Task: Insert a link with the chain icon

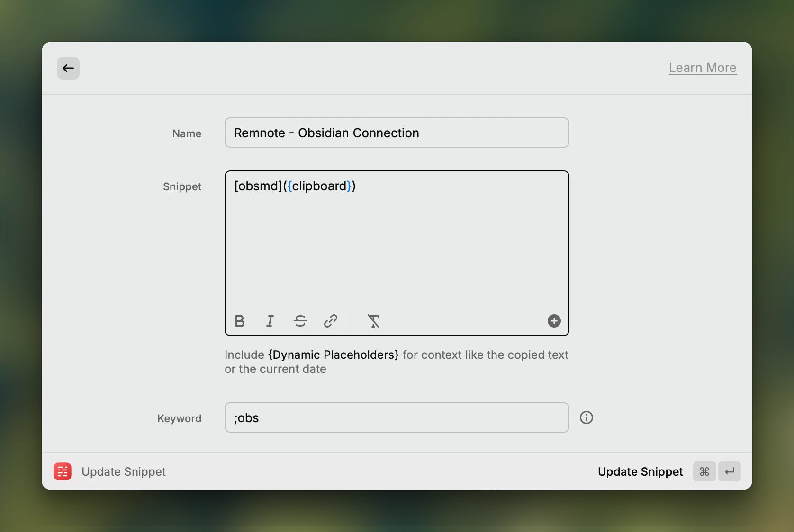Action: pos(331,321)
